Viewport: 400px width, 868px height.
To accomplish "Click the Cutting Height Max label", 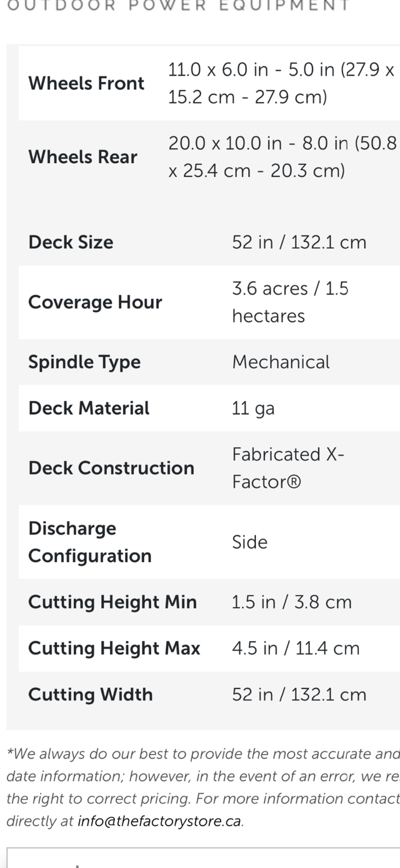I will pos(114,648).
